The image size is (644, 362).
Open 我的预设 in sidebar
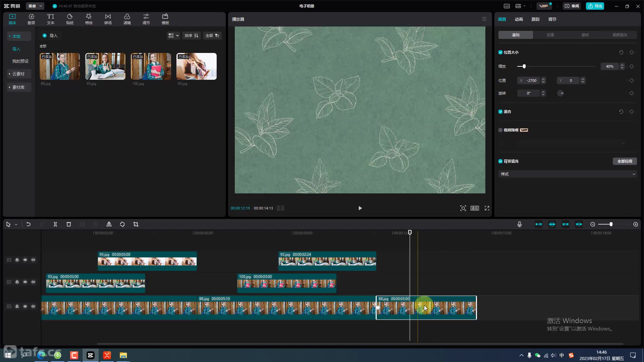[x=20, y=61]
